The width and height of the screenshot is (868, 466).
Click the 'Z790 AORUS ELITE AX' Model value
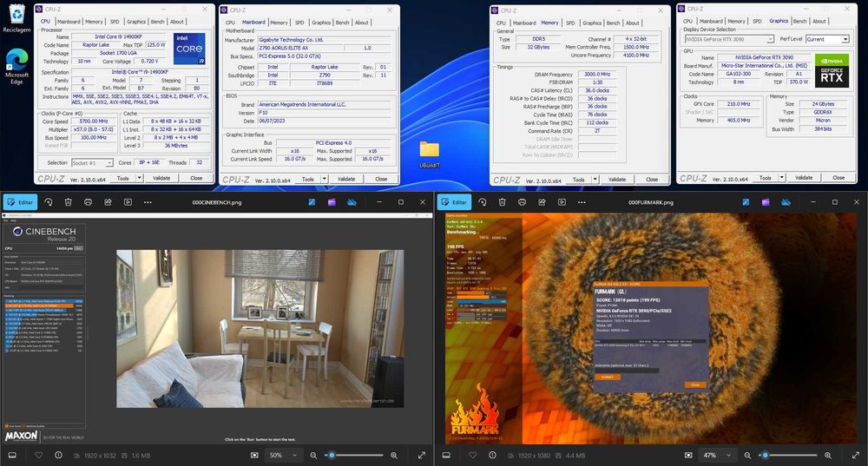[301, 48]
